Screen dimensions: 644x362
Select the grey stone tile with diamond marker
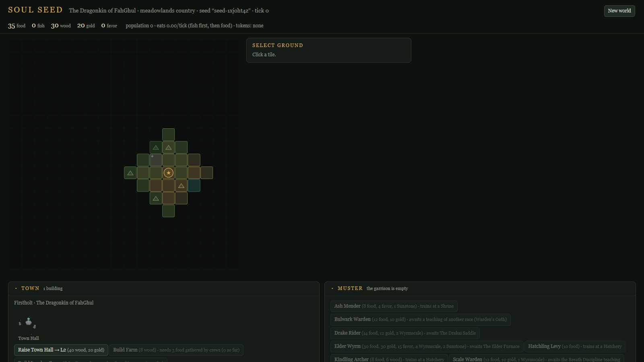(x=156, y=160)
